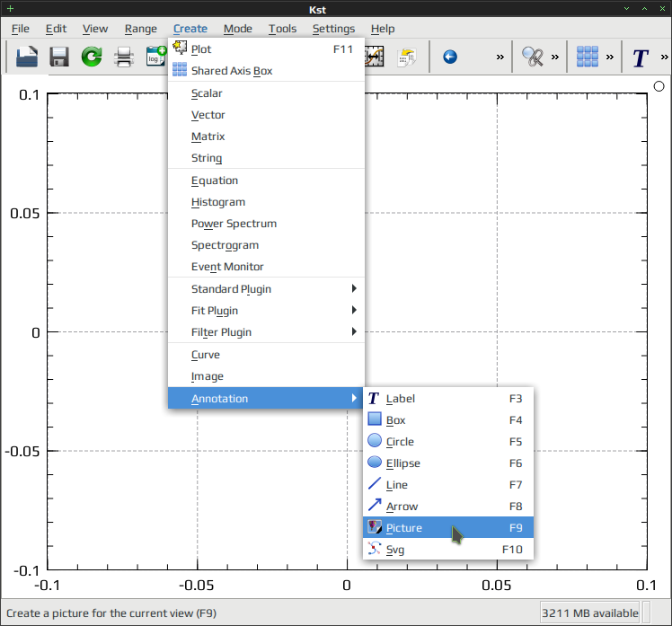
Task: Open the Help menu
Action: 383,29
